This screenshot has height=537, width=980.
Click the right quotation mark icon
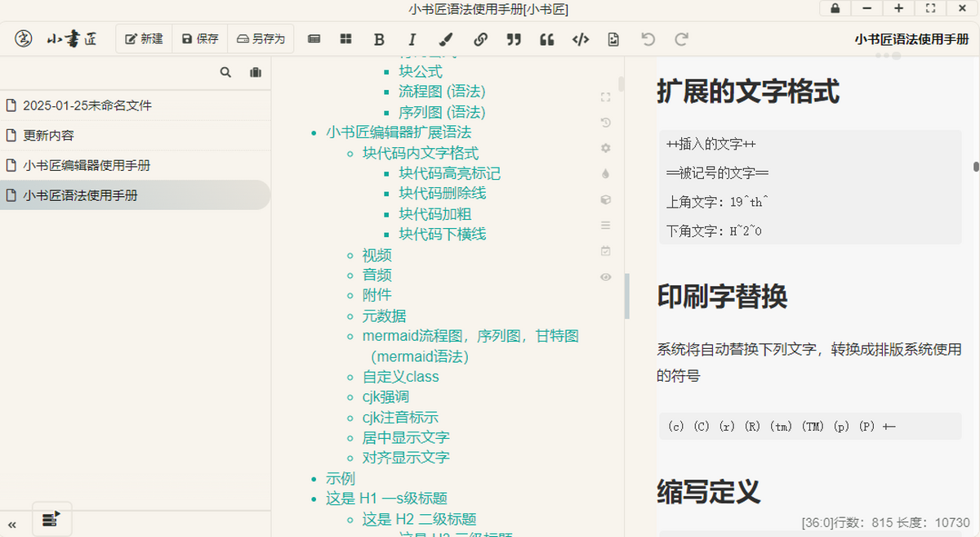(x=514, y=39)
